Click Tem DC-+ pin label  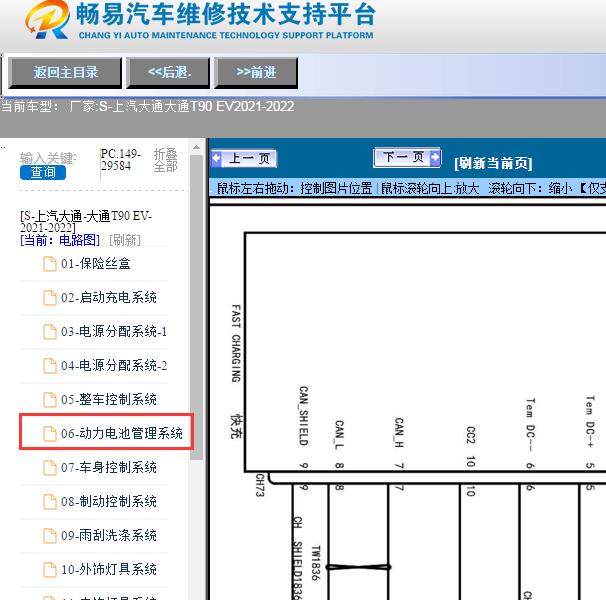[590, 422]
